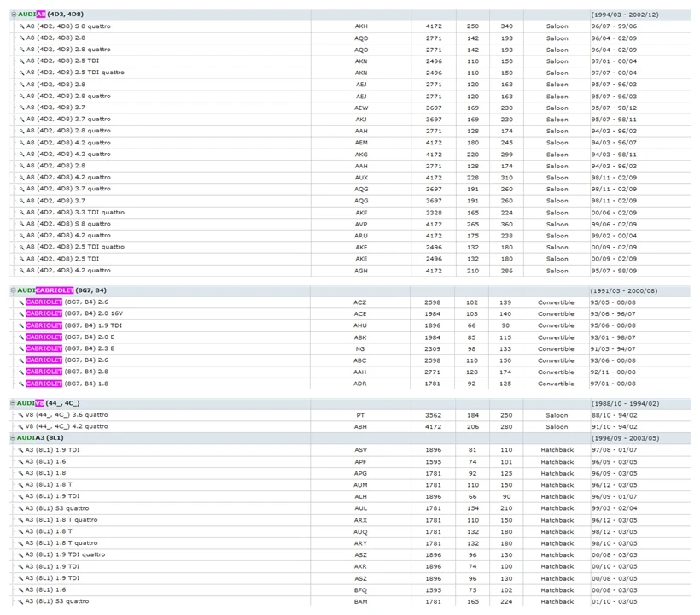The height and width of the screenshot is (615, 700).
Task: Collapse the AUDI A3 (8L1) group
Action: (13, 437)
